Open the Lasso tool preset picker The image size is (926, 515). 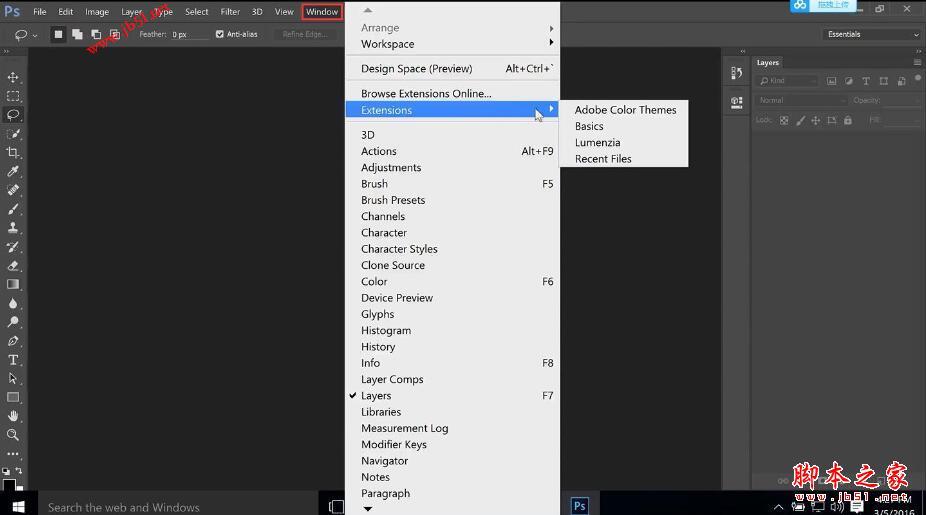(x=25, y=35)
